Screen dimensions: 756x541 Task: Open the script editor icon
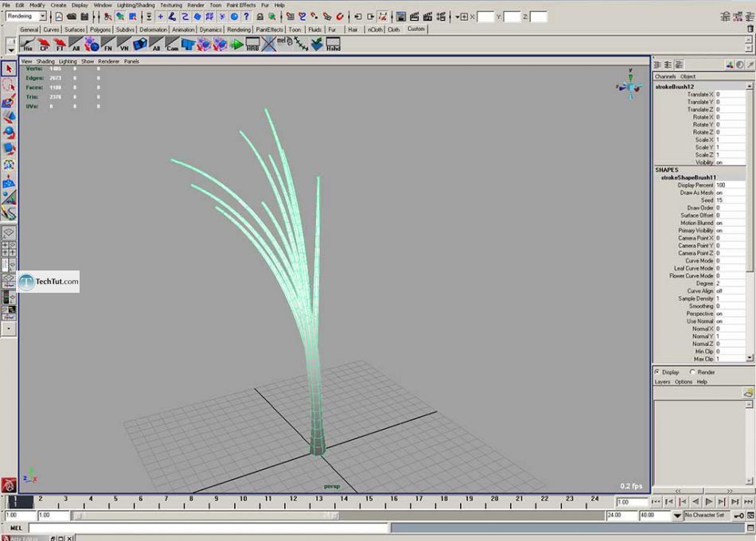750,528
